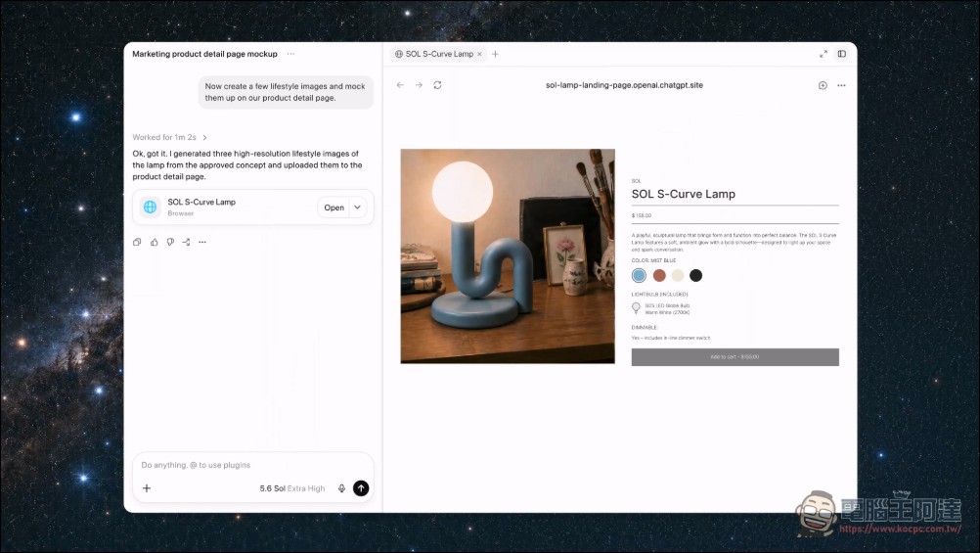980x553 pixels.
Task: Click the Add to cart button
Action: pyautogui.click(x=735, y=356)
